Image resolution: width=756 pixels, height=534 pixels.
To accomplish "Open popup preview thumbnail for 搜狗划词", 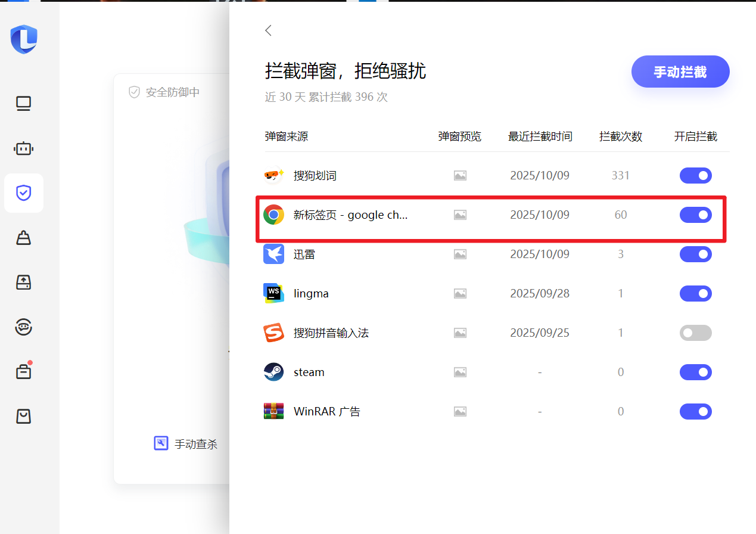I will tap(459, 175).
